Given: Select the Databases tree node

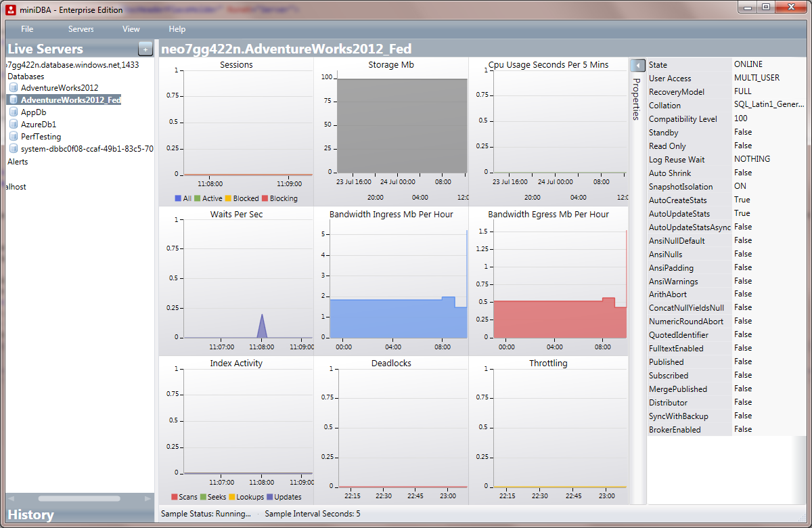Looking at the screenshot, I should (26, 76).
